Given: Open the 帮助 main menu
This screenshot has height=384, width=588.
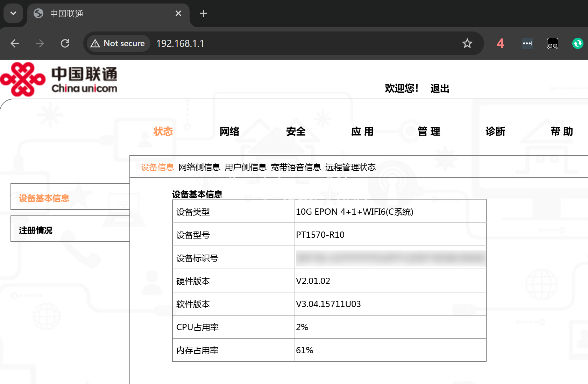Looking at the screenshot, I should click(x=562, y=131).
